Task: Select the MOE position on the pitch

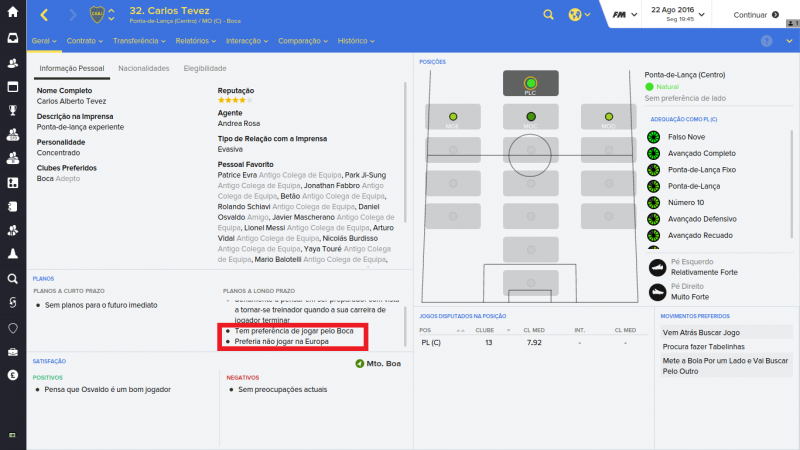Action: (x=453, y=117)
